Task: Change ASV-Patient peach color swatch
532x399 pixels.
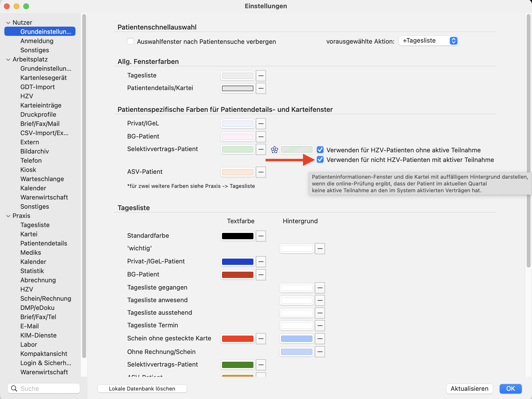Action: [238, 172]
